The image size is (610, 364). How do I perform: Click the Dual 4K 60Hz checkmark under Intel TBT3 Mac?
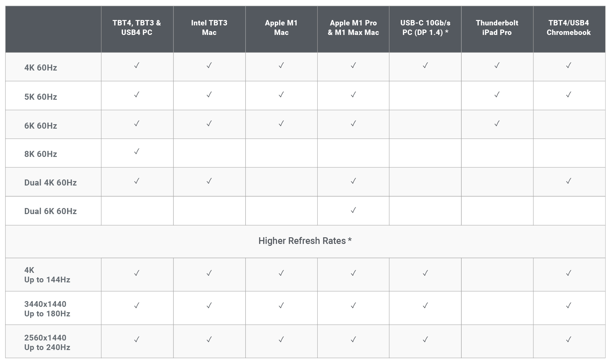point(209,181)
